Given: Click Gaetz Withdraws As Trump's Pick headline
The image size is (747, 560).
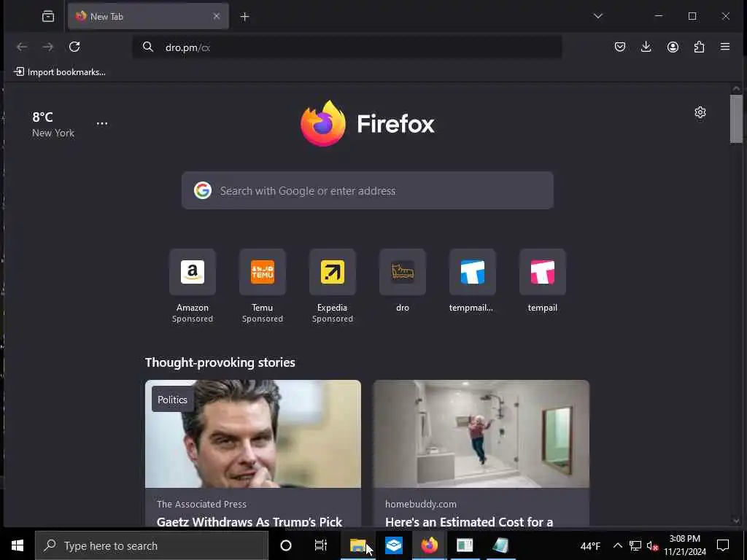Looking at the screenshot, I should pyautogui.click(x=249, y=521).
